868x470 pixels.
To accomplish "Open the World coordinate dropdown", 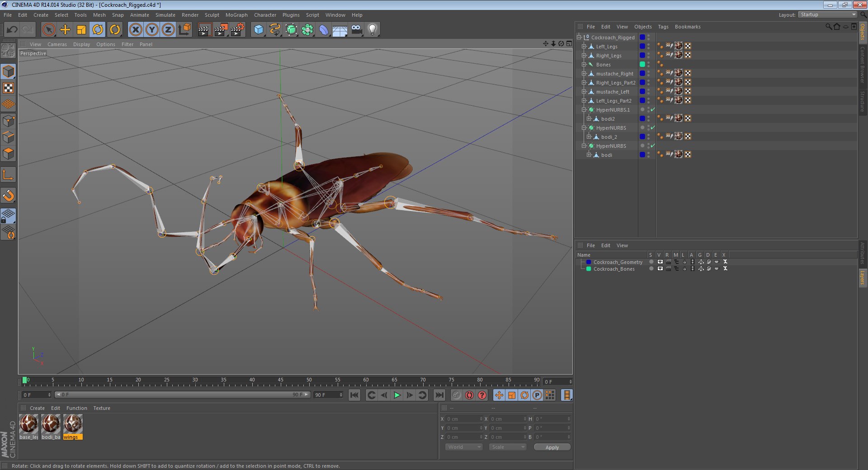I will (464, 447).
